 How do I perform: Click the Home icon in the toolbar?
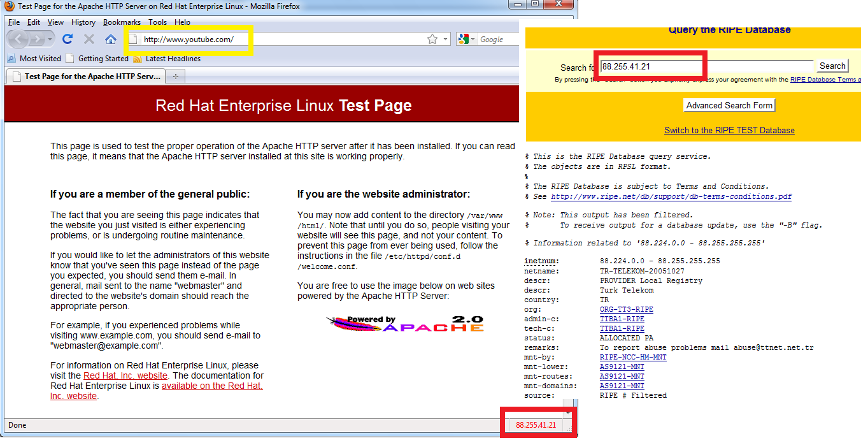111,39
